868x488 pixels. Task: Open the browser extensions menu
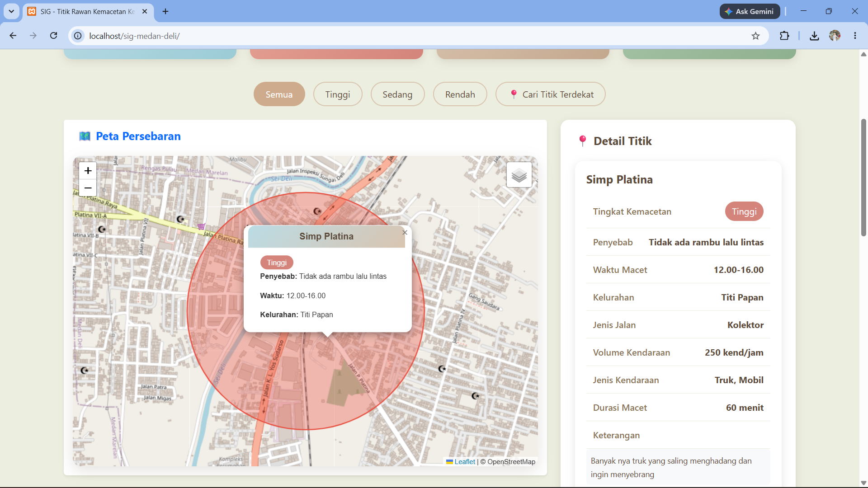tap(784, 36)
